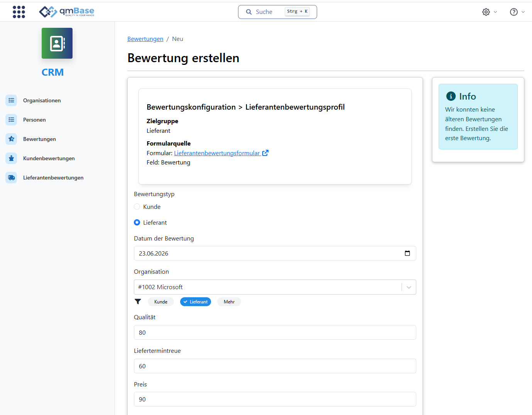Go to Personen in the sidebar

(x=34, y=120)
